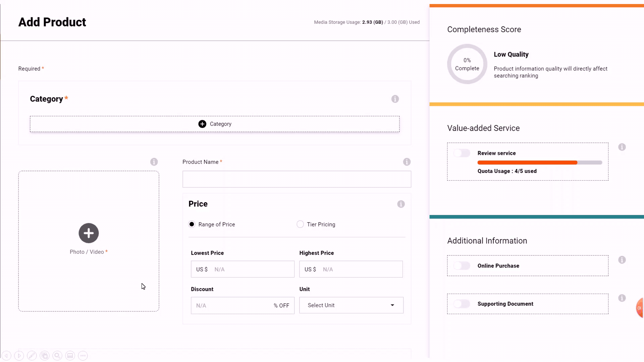Click the Add Product page title
The image size is (644, 362).
(x=52, y=22)
